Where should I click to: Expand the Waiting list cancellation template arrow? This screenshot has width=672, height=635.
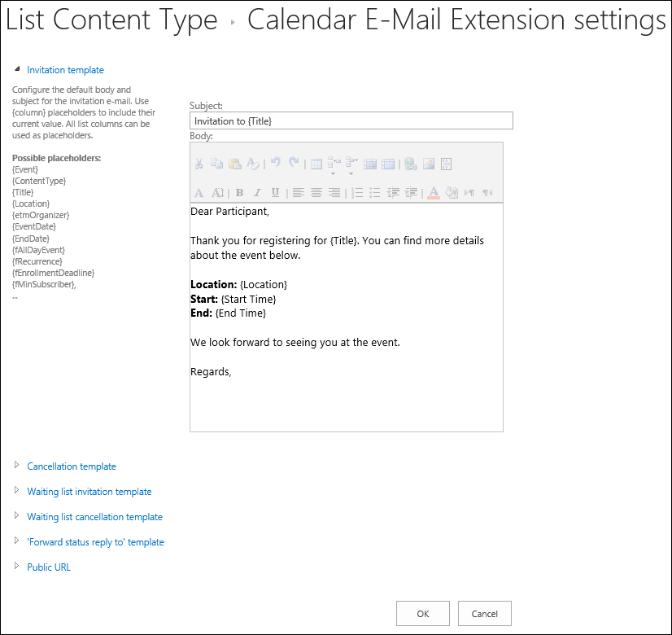coord(17,515)
